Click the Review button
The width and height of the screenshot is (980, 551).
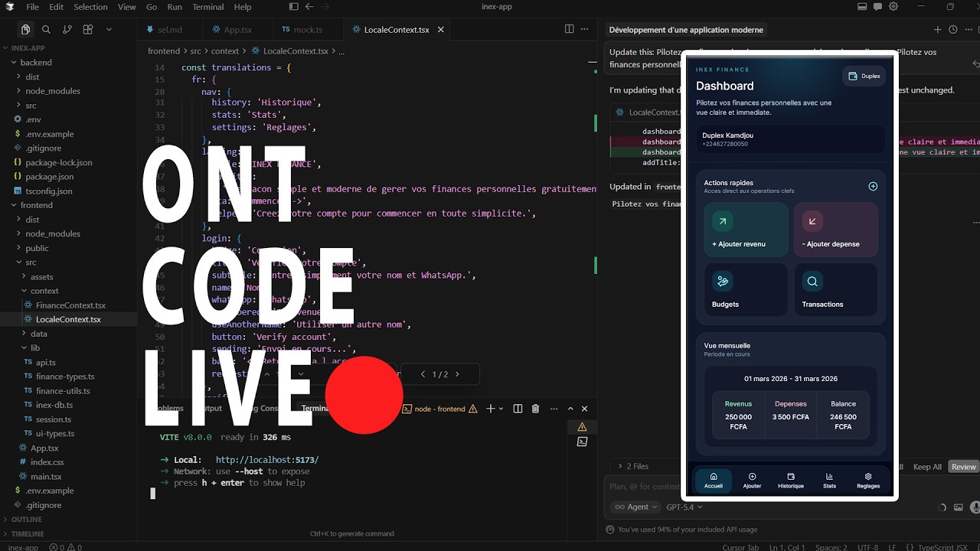[x=964, y=467]
